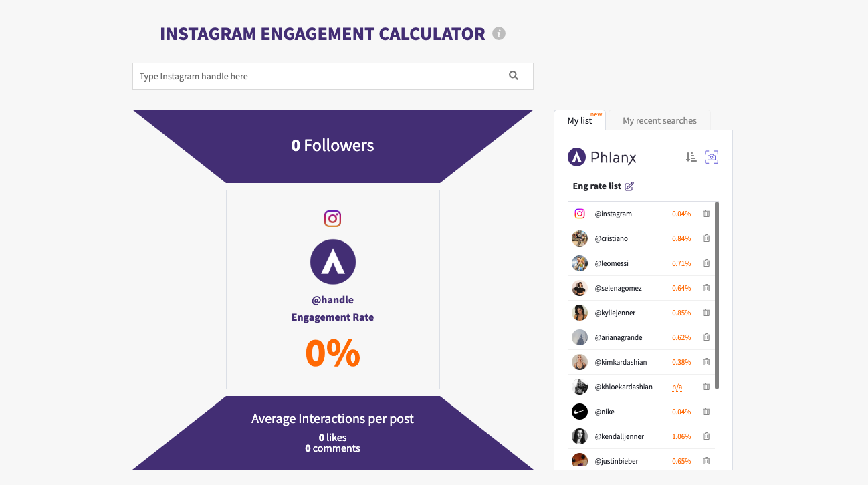Delete @instagram from the list
868x485 pixels.
706,214
